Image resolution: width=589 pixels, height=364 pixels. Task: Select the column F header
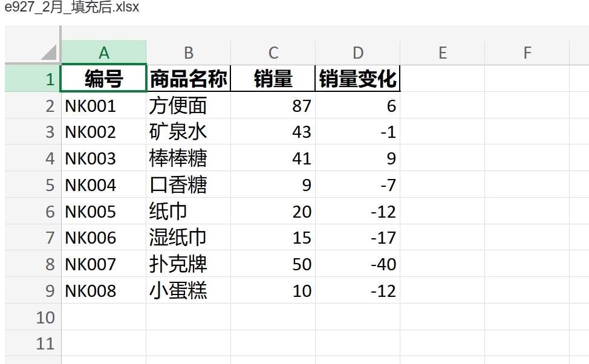tap(527, 53)
